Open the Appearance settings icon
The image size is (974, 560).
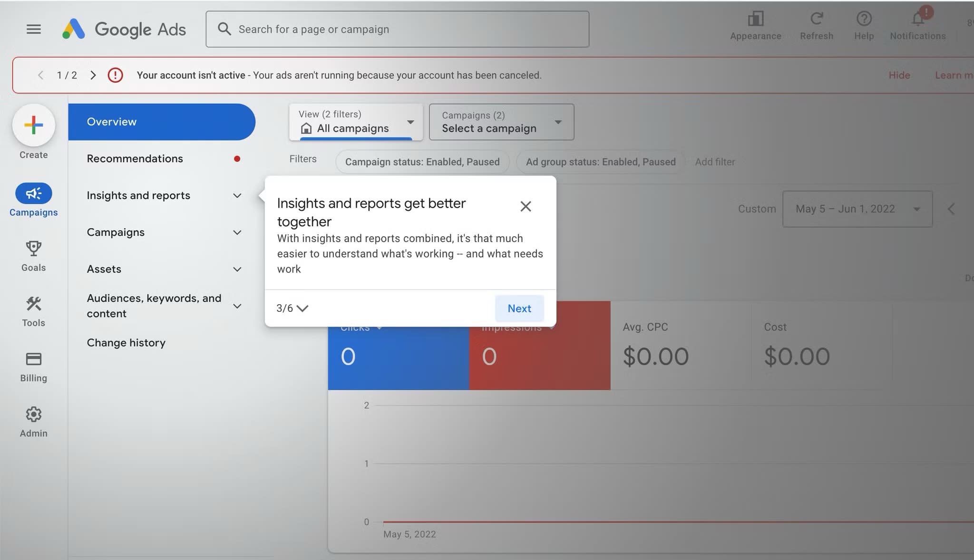(755, 19)
